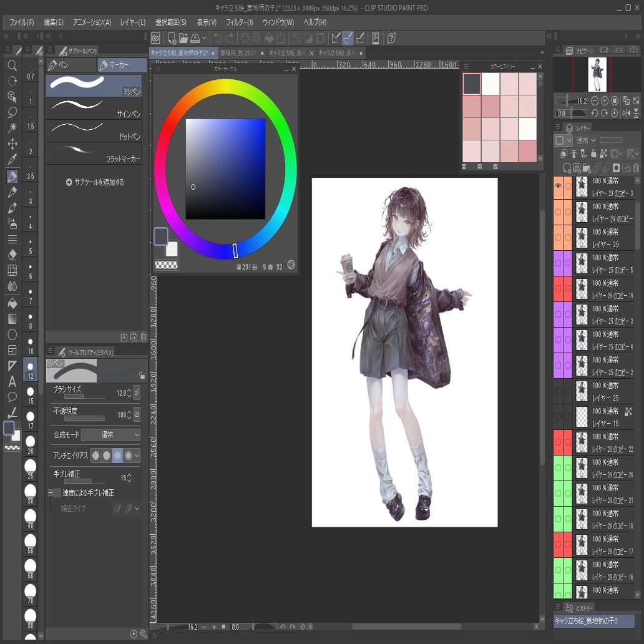Toggle Lock layer padlock icon
The image size is (644, 644).
point(593,154)
